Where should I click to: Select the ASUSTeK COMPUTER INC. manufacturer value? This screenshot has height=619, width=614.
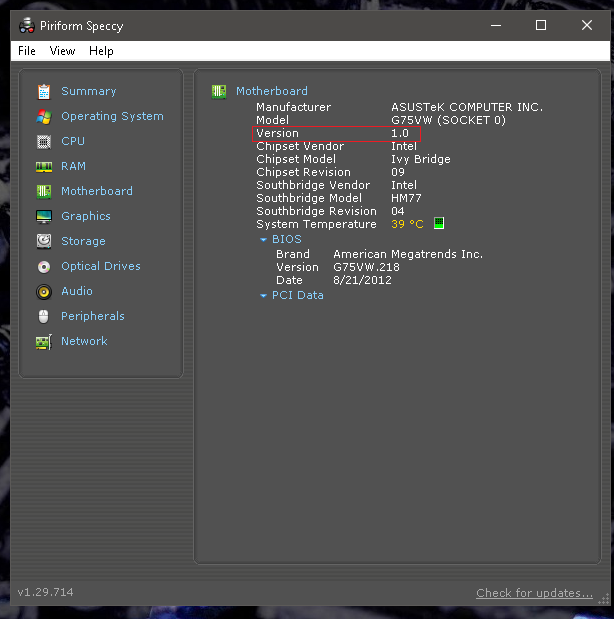(x=467, y=107)
